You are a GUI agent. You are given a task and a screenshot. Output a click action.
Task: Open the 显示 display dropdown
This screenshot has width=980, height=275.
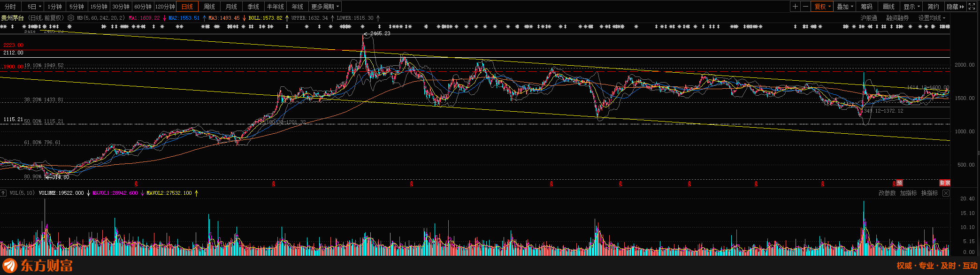tap(912, 7)
